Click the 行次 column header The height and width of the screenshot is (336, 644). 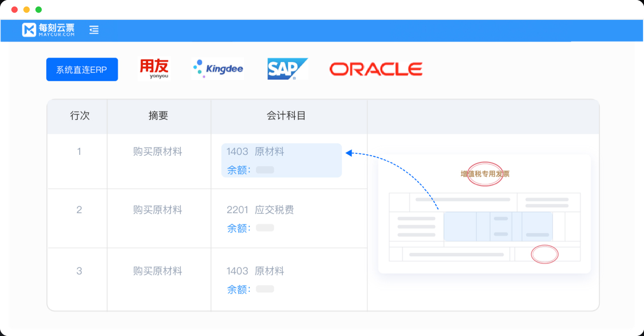pyautogui.click(x=79, y=116)
